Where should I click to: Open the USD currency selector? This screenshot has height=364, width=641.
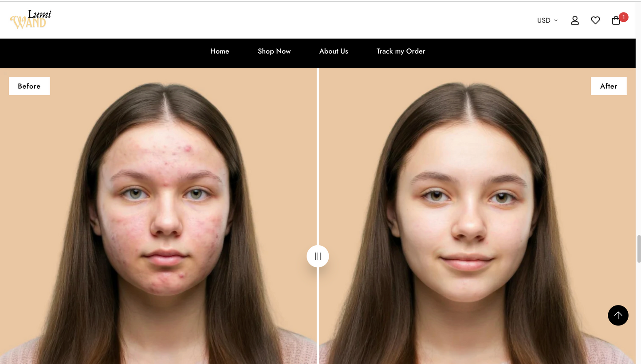pos(547,20)
